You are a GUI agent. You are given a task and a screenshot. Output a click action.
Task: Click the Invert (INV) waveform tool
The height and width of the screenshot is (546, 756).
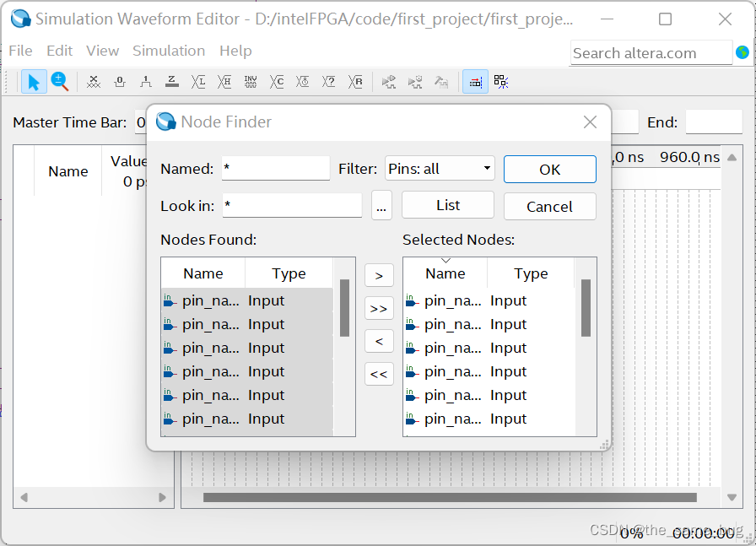(251, 82)
